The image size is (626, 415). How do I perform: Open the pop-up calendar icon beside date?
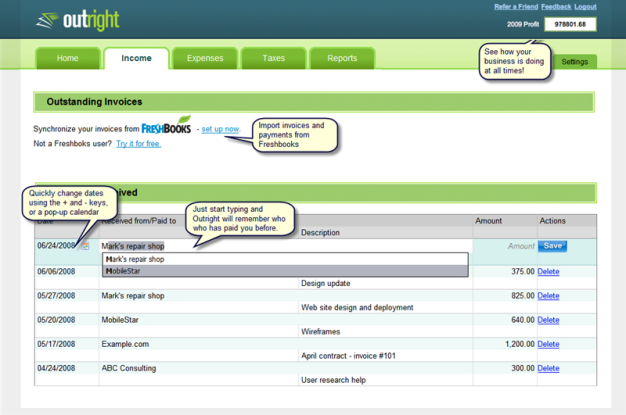coord(85,246)
